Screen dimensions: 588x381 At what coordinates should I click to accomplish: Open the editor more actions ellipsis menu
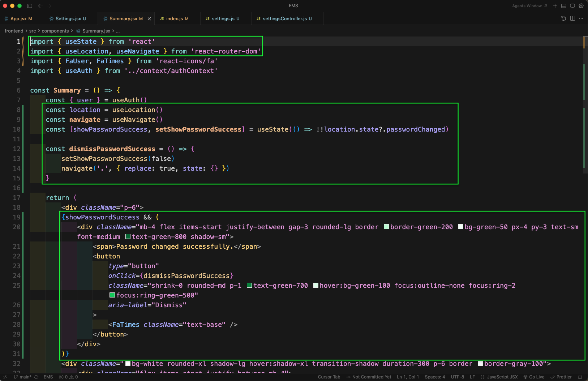pyautogui.click(x=581, y=18)
